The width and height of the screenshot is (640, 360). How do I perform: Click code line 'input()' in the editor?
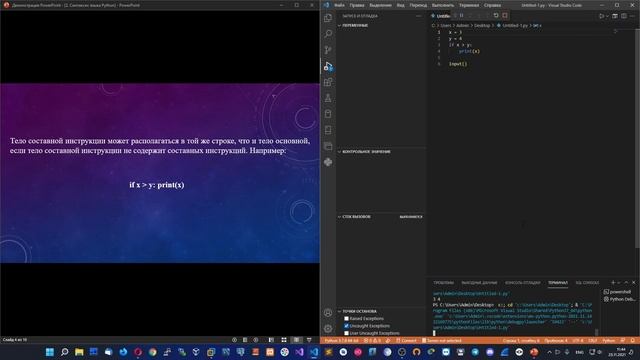click(458, 64)
